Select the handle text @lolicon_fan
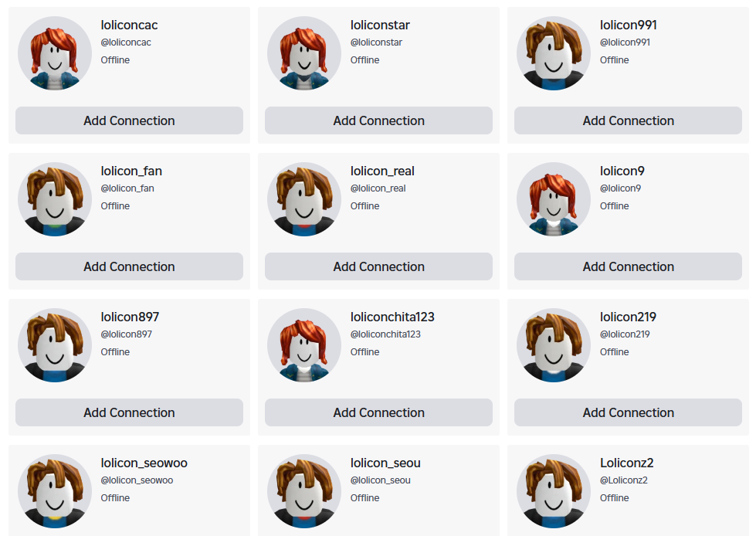Image resolution: width=756 pixels, height=536 pixels. click(x=127, y=188)
